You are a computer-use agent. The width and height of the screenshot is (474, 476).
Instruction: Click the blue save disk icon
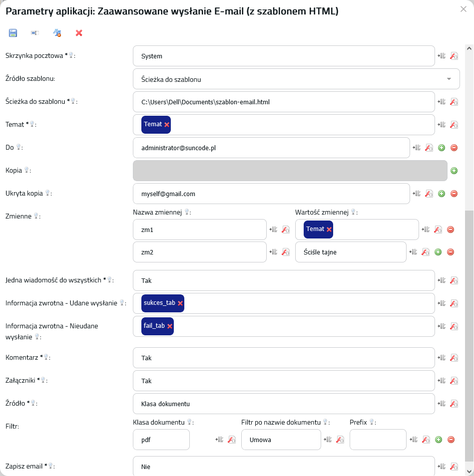13,33
